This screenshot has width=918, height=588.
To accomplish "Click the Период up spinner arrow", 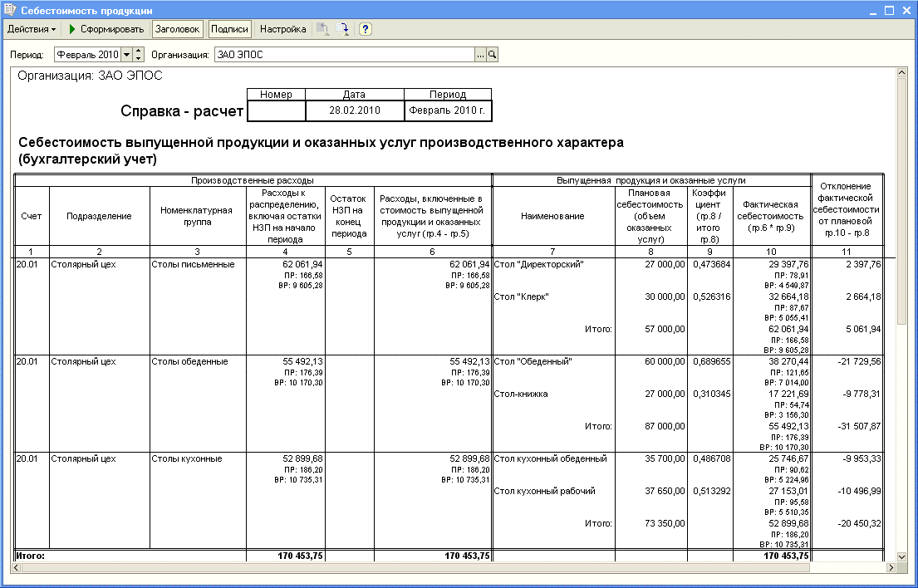I will (x=138, y=51).
